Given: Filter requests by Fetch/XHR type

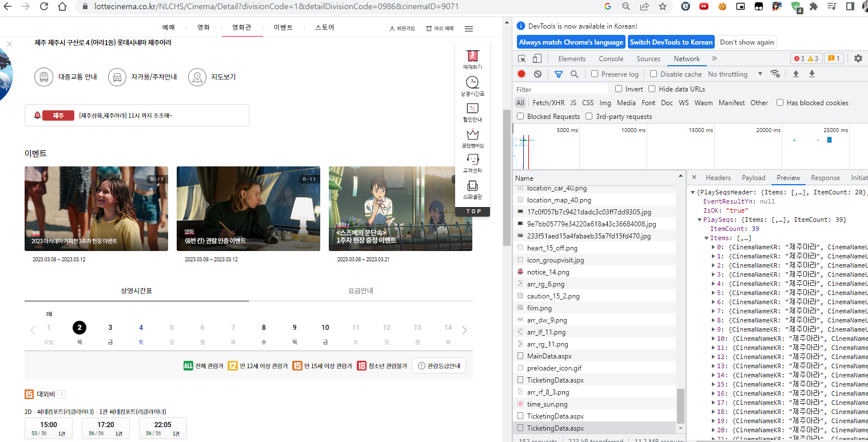Looking at the screenshot, I should coord(548,103).
